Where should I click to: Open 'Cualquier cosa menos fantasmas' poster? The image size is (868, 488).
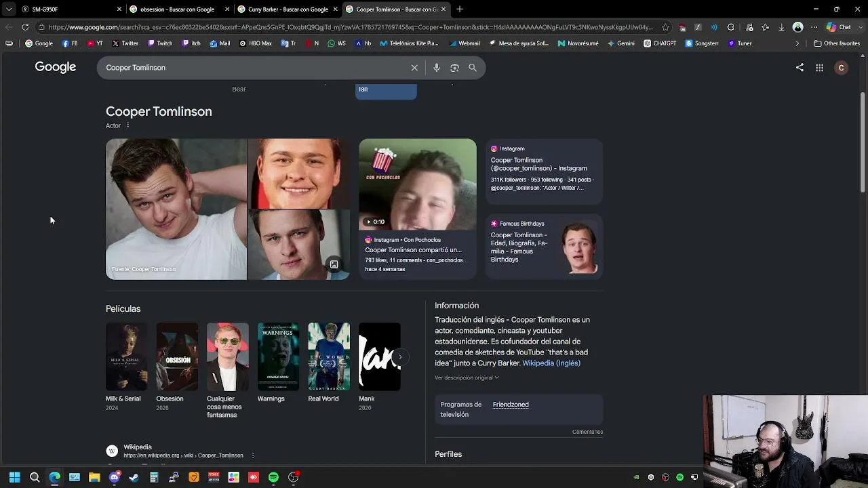228,357
